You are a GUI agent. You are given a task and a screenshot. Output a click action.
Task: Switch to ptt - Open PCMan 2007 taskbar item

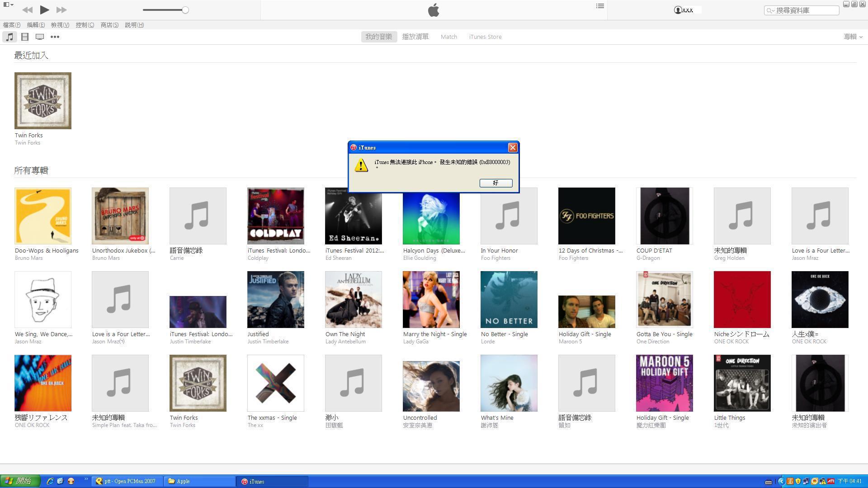(127, 481)
